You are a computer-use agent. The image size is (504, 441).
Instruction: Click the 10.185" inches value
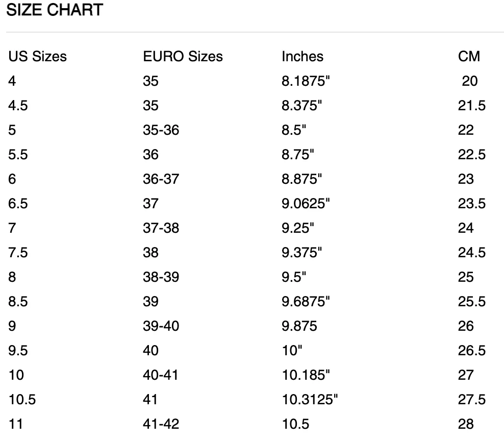click(x=306, y=375)
